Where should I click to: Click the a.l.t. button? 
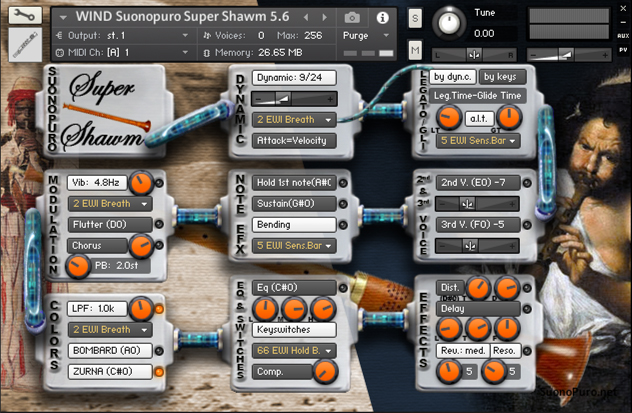tap(479, 118)
